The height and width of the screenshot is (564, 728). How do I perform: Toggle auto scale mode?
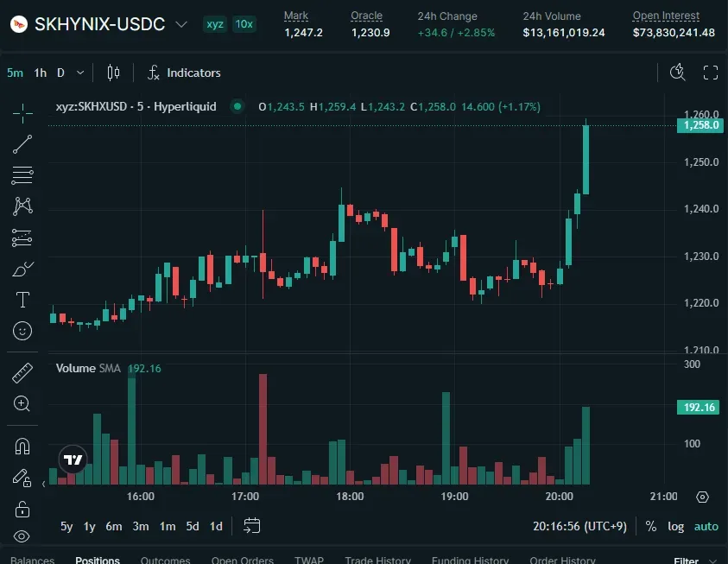pyautogui.click(x=706, y=526)
